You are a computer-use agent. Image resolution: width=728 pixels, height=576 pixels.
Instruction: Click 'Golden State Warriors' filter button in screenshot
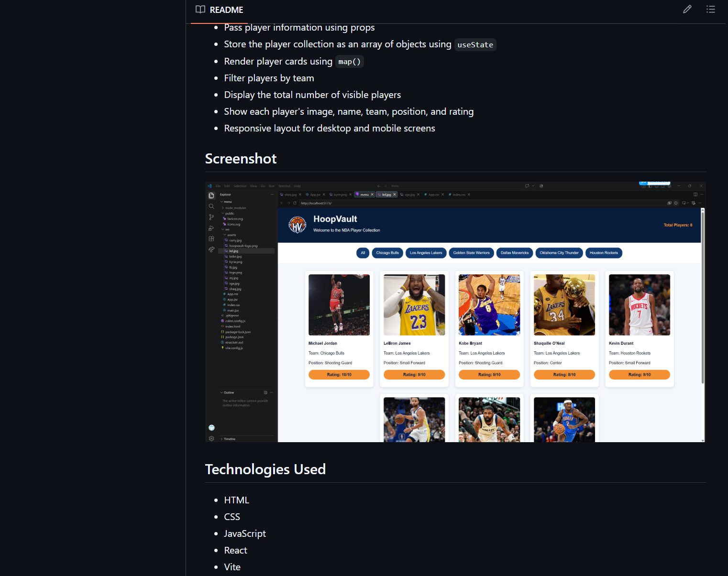point(471,253)
